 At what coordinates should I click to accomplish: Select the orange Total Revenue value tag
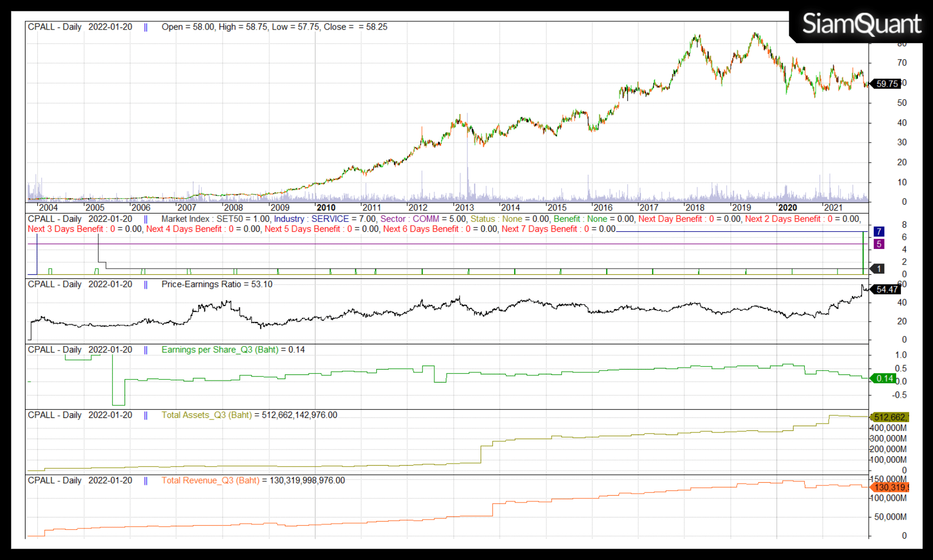[x=889, y=487]
